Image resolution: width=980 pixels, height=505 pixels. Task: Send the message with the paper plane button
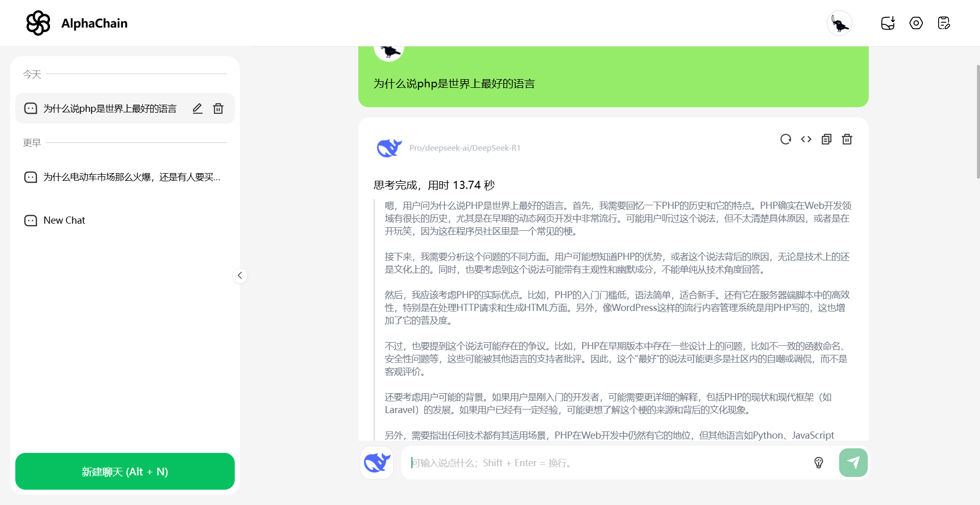pos(853,463)
